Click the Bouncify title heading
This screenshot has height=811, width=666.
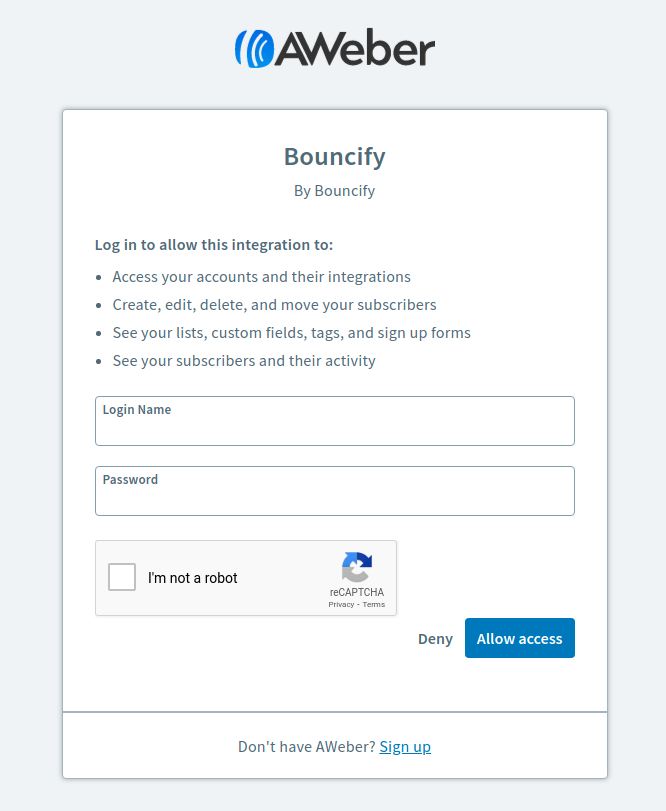click(335, 157)
